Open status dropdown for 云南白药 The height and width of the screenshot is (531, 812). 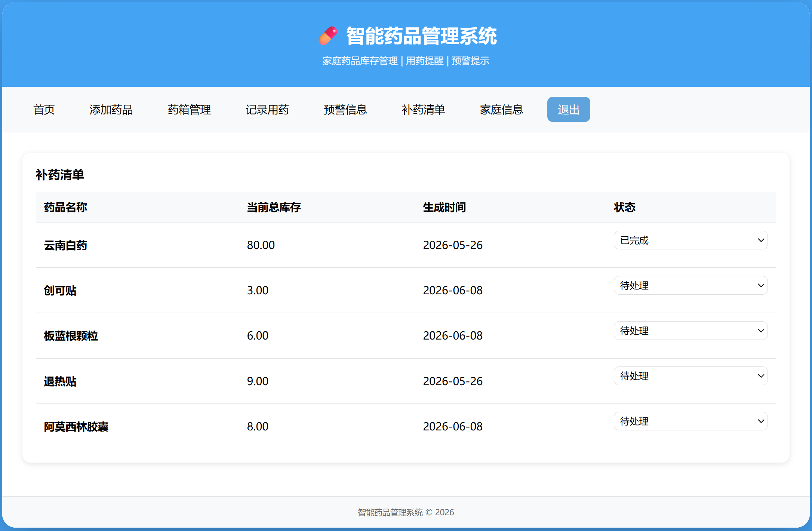click(690, 240)
